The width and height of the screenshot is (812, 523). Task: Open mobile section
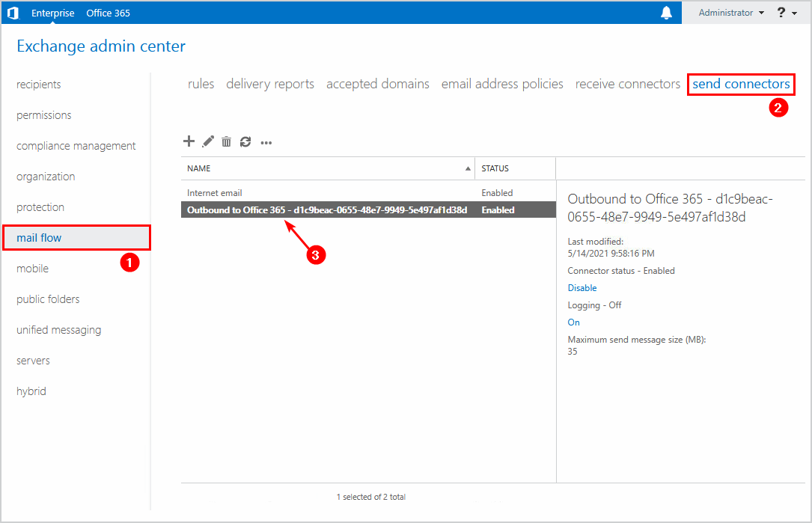click(33, 268)
